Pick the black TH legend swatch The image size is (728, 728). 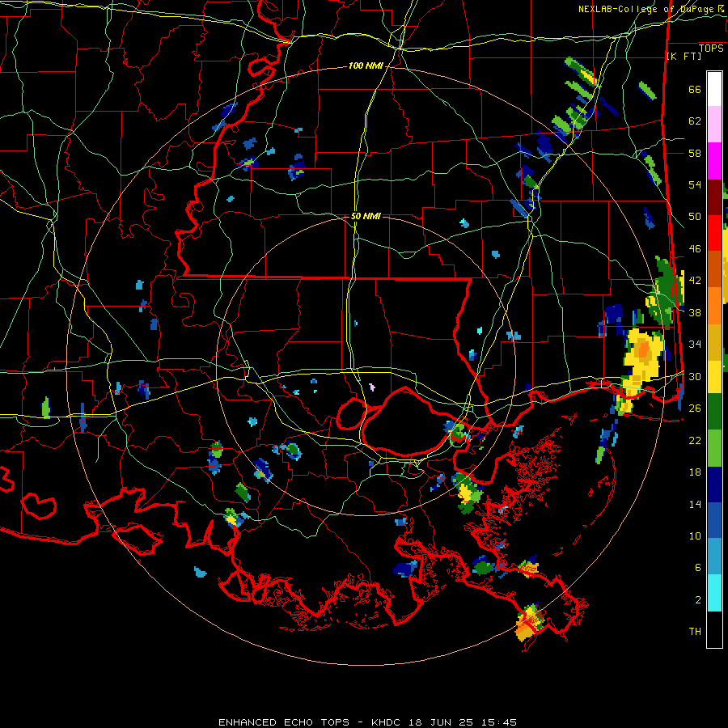pyautogui.click(x=714, y=629)
